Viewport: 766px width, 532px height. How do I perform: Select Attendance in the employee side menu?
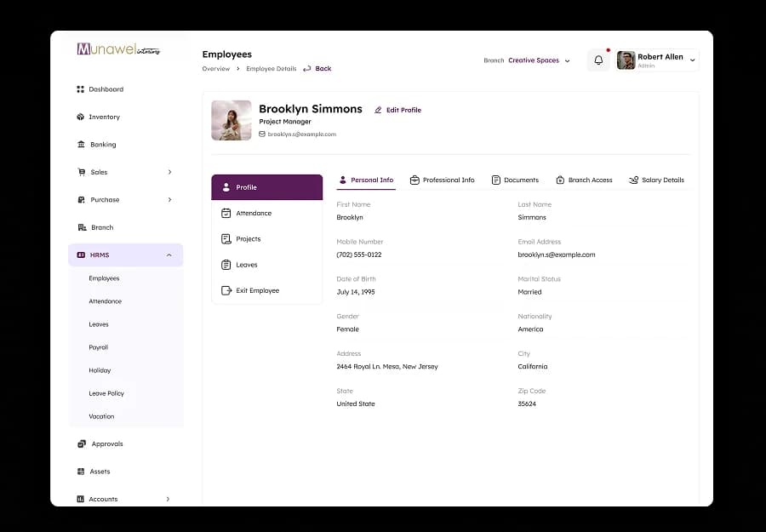(266, 213)
